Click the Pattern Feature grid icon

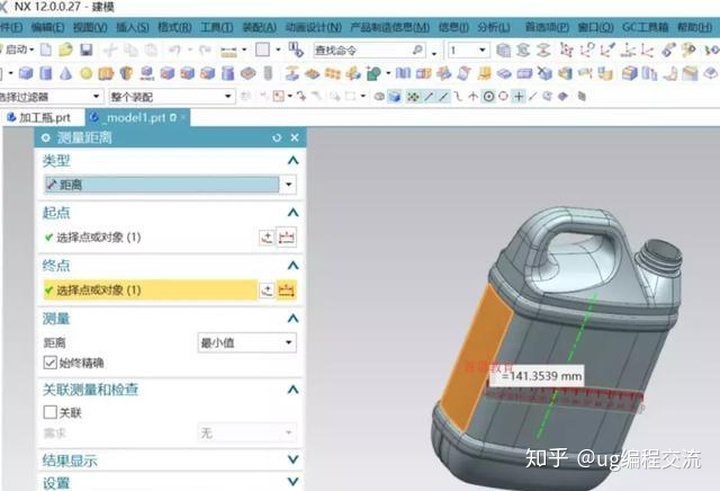333,73
